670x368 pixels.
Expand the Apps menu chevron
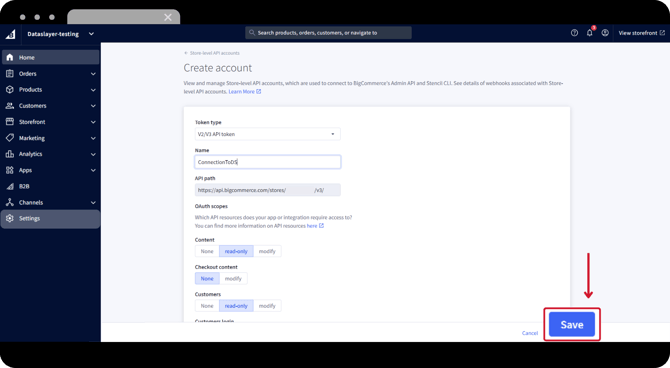point(93,171)
